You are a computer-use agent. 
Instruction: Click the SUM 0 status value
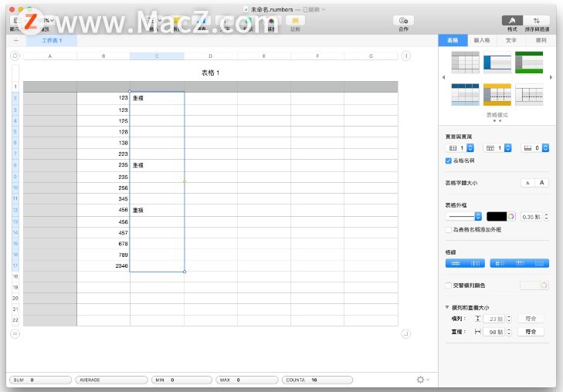(x=41, y=380)
